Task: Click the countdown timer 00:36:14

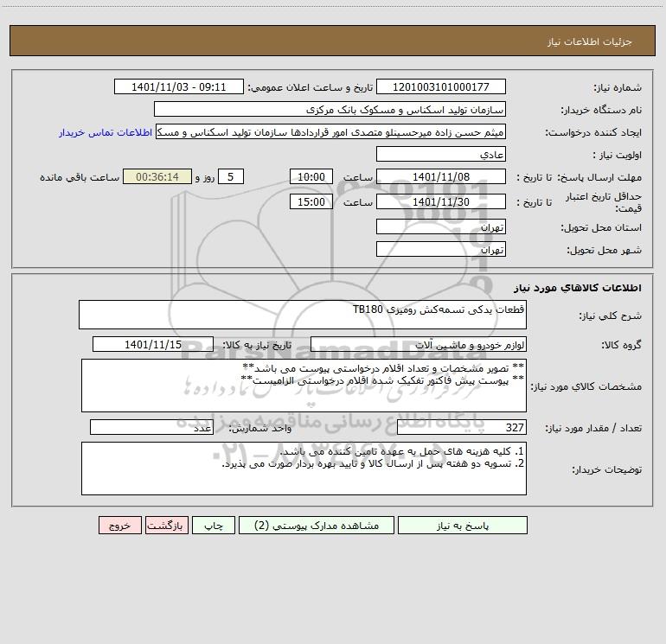Action: 157,176
